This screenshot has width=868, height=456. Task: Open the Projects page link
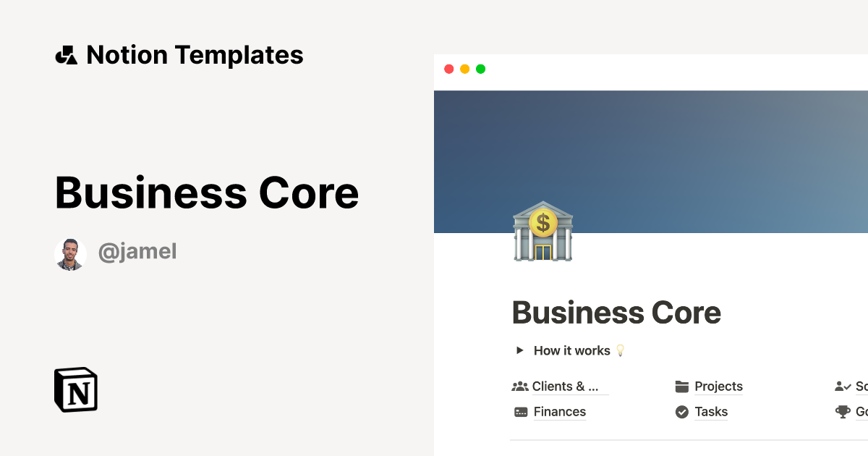(x=718, y=386)
